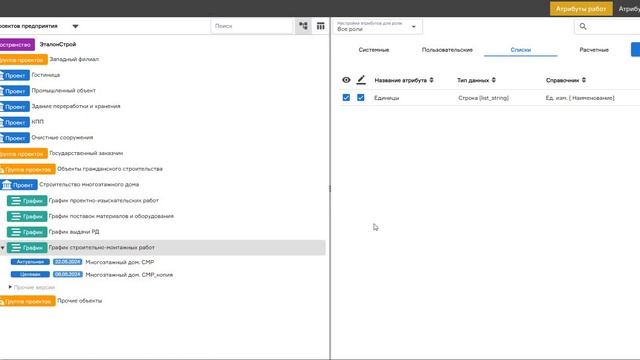640x360 pixels.
Task: Click the vertical panel splitter handle
Action: point(330,189)
